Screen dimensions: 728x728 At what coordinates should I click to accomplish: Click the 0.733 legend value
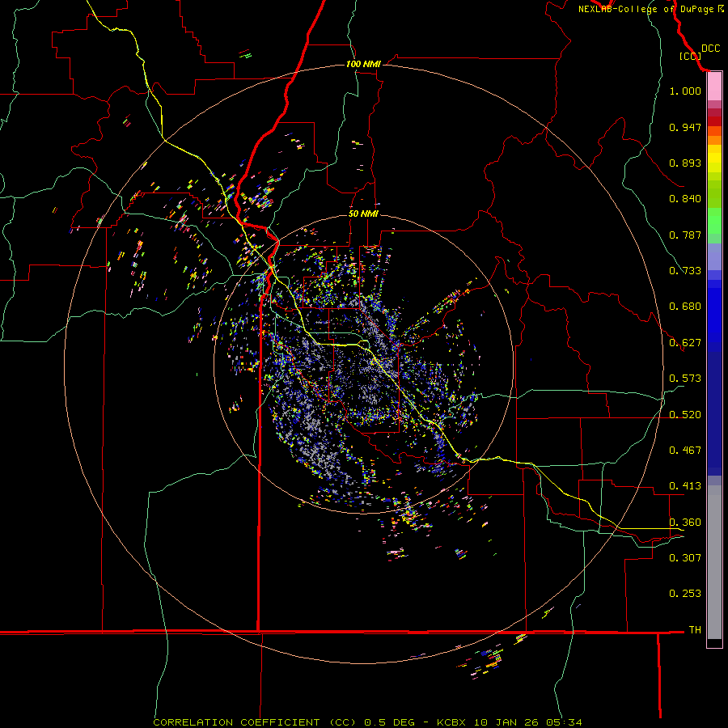coord(685,271)
